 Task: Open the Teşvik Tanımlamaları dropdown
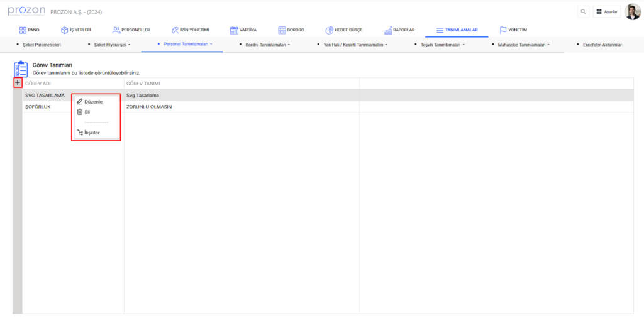[x=443, y=45]
